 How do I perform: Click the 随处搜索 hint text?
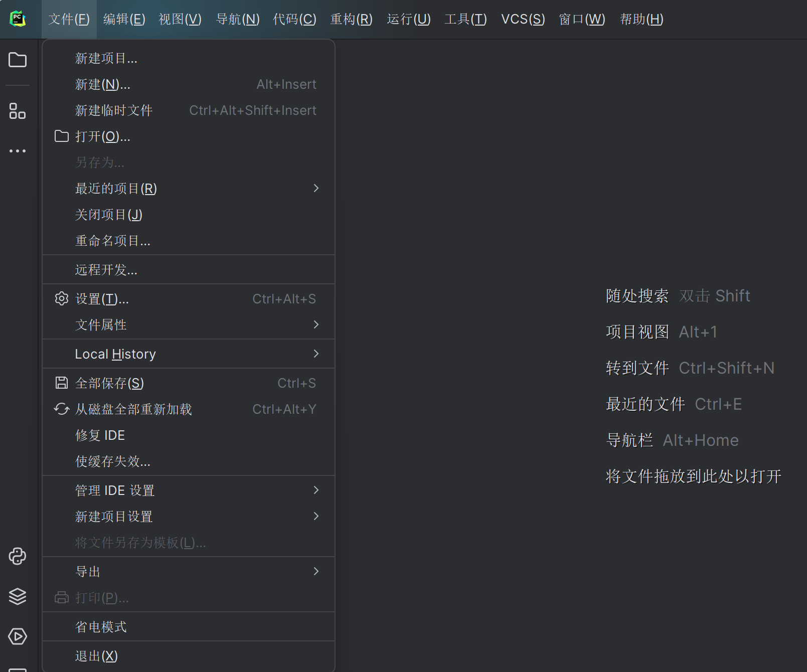[x=637, y=296]
